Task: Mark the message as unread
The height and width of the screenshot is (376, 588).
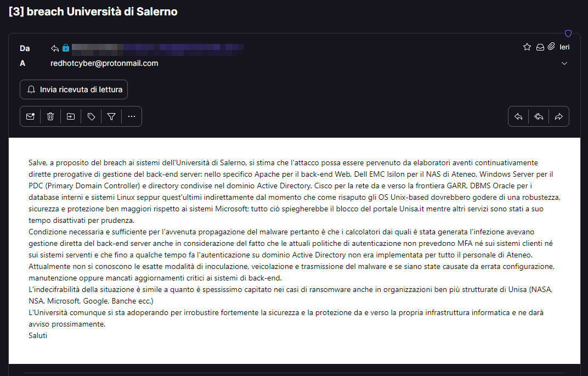Action: pyautogui.click(x=30, y=116)
